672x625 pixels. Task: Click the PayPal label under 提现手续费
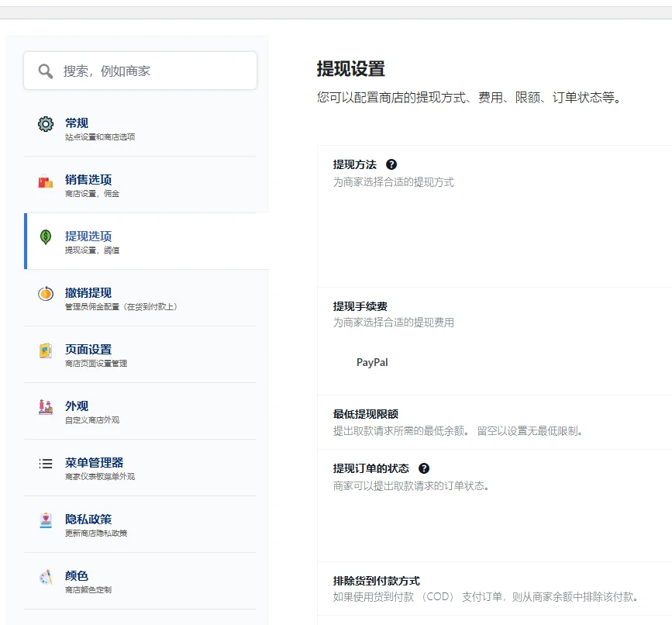(x=372, y=362)
